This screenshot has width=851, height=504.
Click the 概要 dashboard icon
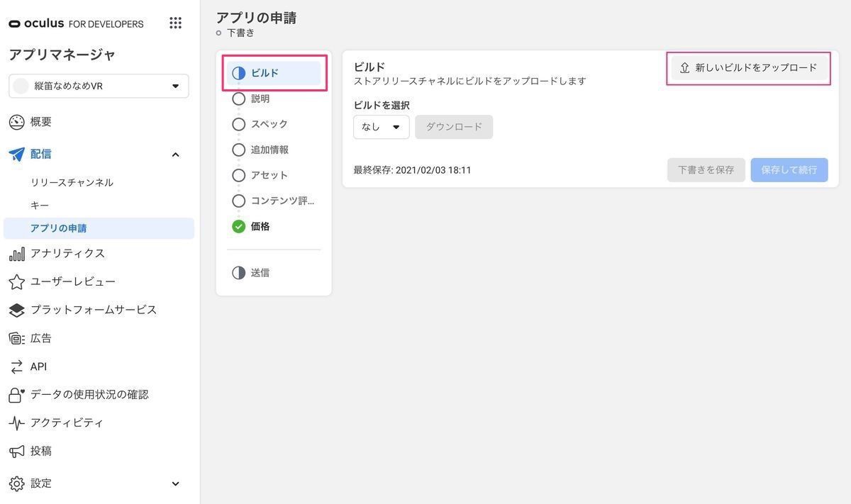click(16, 122)
